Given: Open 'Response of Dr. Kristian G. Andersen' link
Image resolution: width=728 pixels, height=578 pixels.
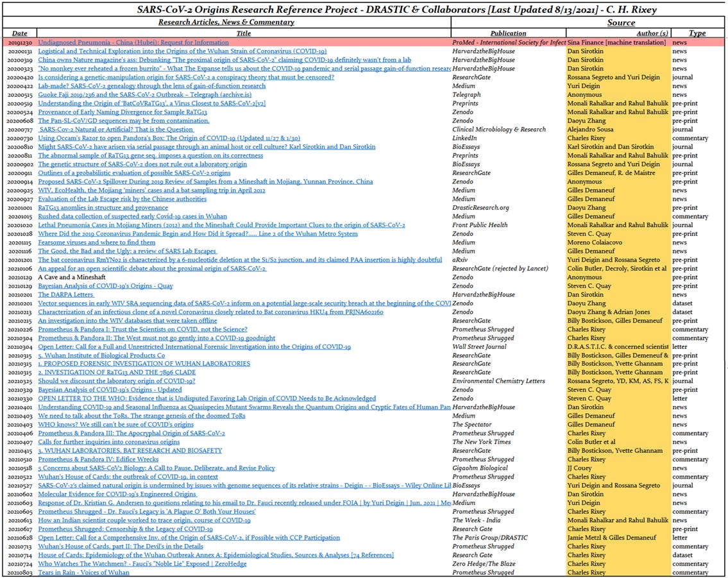Looking at the screenshot, I should (x=244, y=503).
